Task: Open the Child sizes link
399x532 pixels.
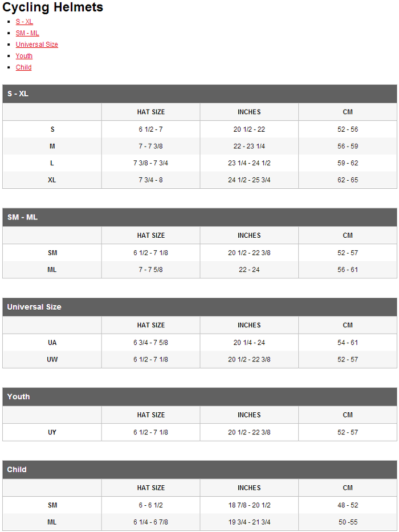Action: 23,67
